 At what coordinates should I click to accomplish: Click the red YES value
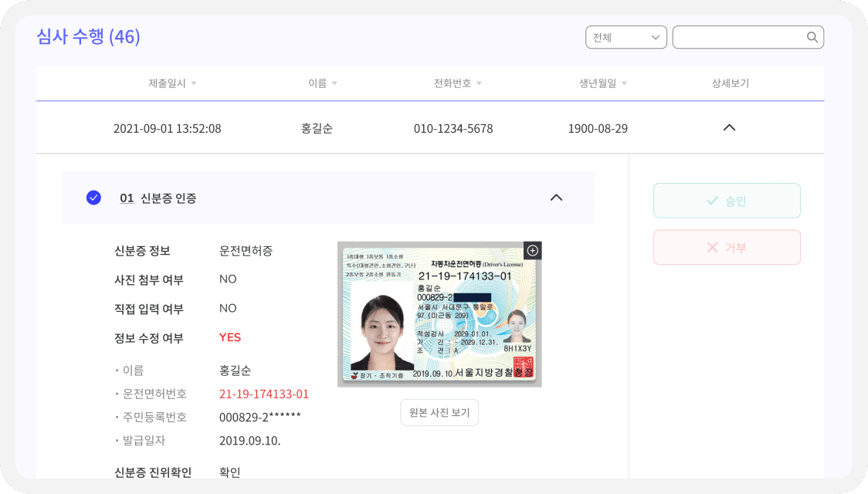point(229,337)
